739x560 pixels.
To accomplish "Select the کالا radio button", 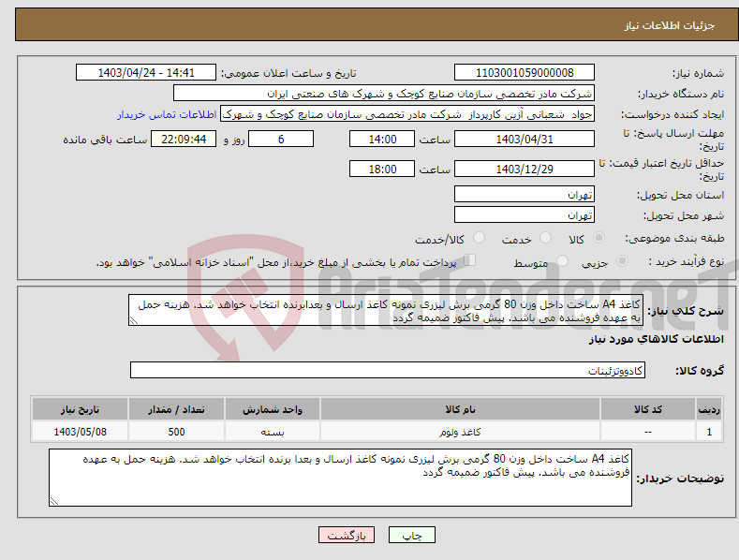I will coord(599,238).
